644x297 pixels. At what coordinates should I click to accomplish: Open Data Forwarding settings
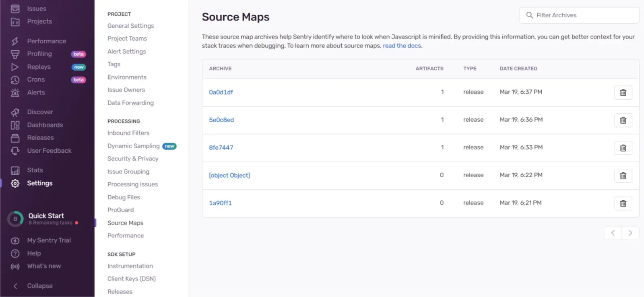[130, 103]
